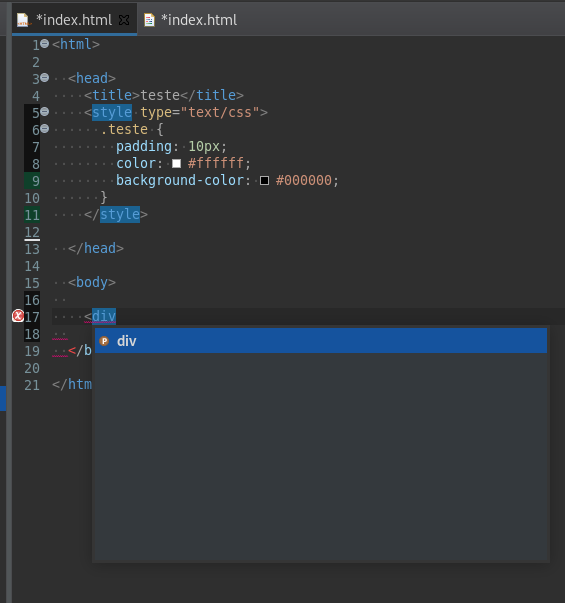Open the white #ffffff color swatch
The image size is (565, 603).
177,163
